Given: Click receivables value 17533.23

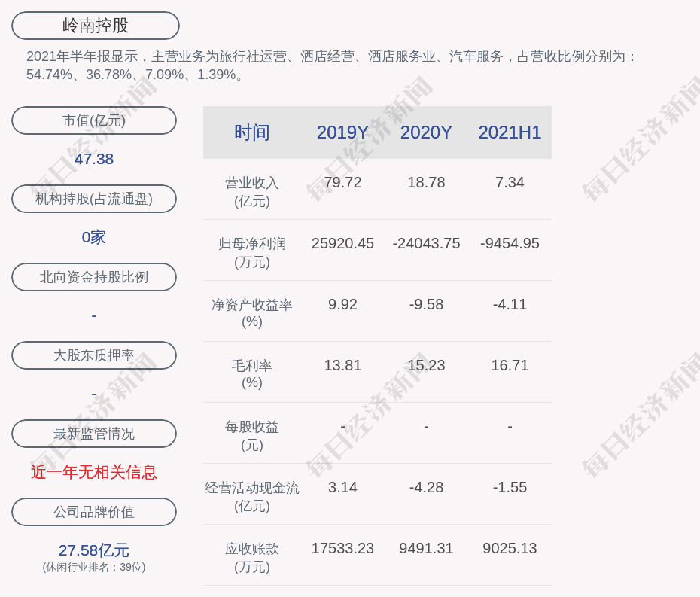Looking at the screenshot, I should (x=342, y=548).
